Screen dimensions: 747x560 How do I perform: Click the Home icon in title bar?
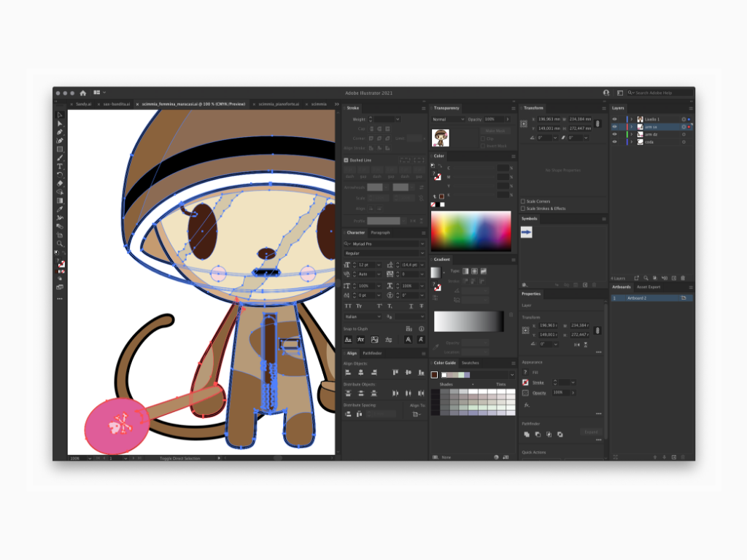[83, 93]
